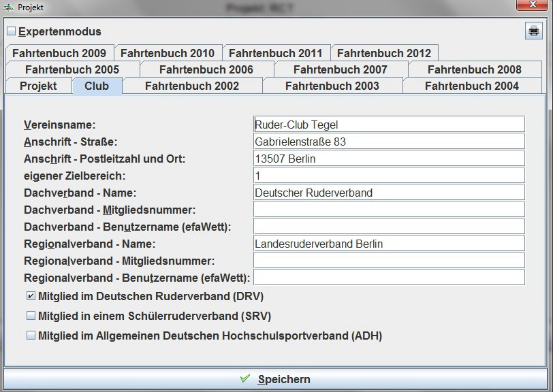The height and width of the screenshot is (392, 553).
Task: Click in the Vereinsname input field
Action: coord(388,124)
